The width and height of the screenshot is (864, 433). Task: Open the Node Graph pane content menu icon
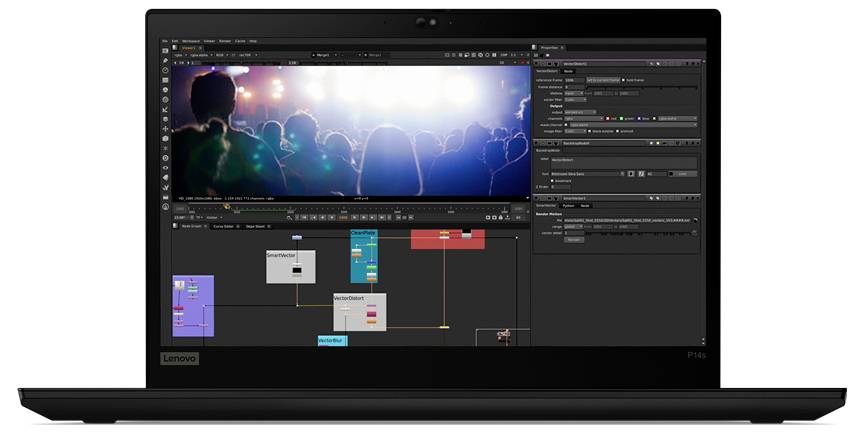pyautogui.click(x=175, y=226)
